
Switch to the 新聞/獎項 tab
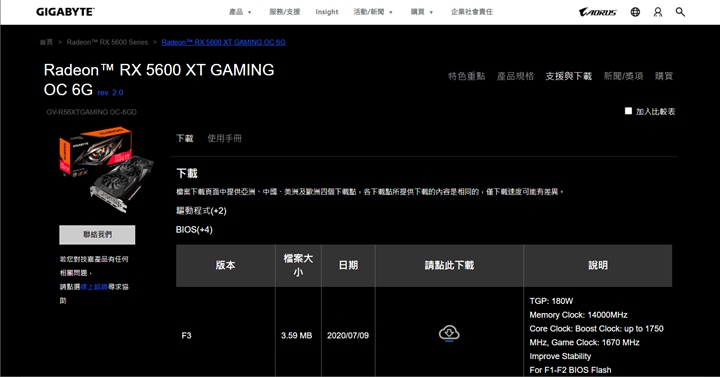(623, 76)
